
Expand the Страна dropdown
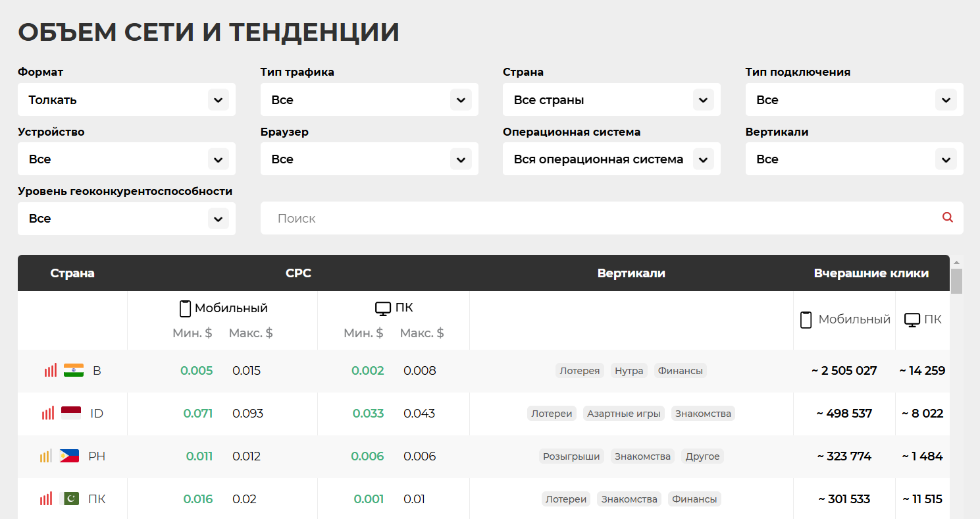tap(611, 100)
